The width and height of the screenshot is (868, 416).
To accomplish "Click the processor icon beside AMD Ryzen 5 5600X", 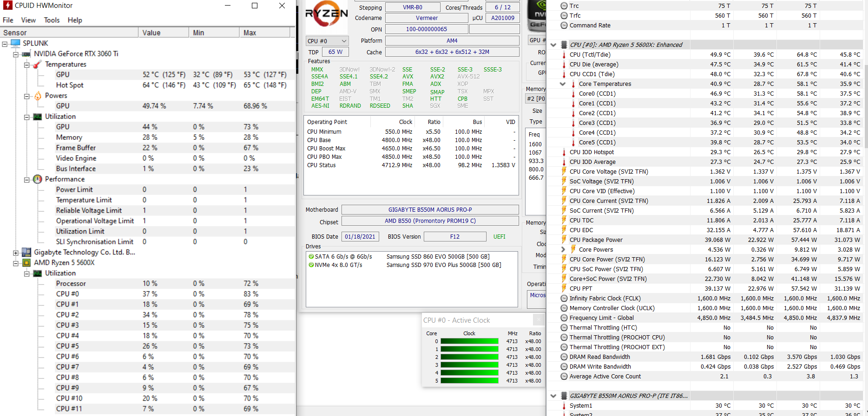I will point(26,263).
